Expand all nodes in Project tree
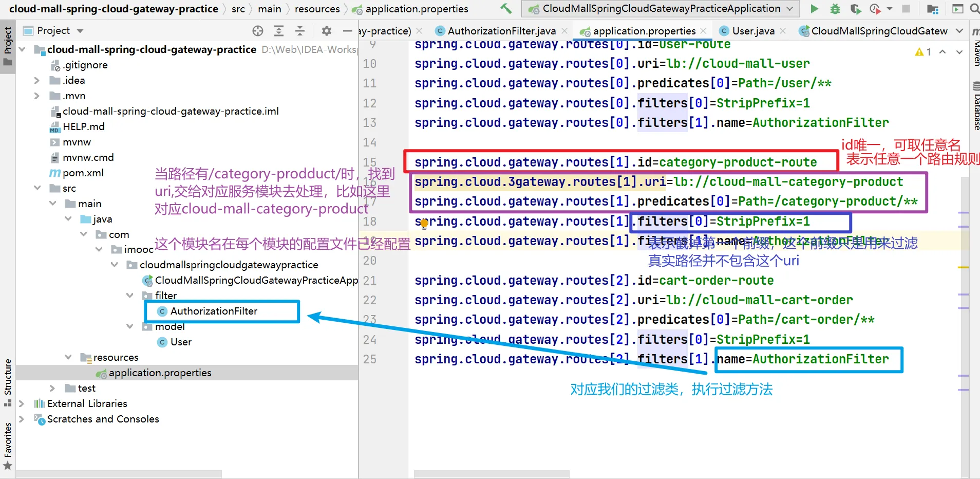The width and height of the screenshot is (980, 479). coord(279,31)
